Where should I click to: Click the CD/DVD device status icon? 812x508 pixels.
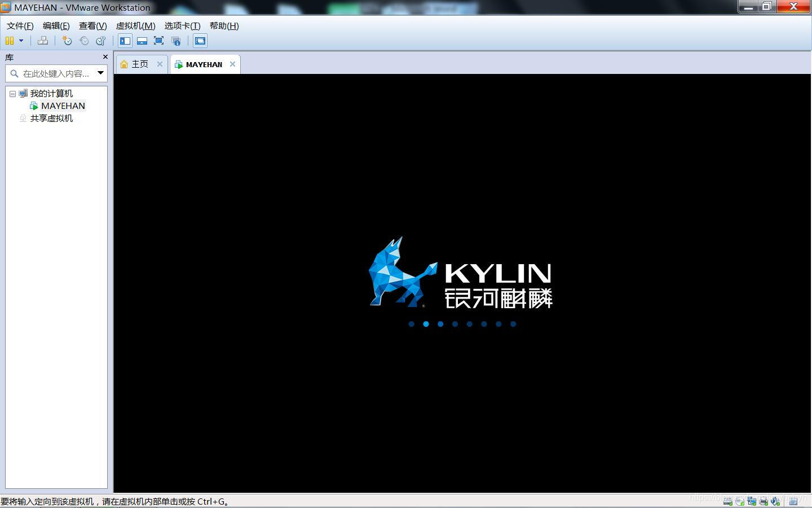coord(739,501)
